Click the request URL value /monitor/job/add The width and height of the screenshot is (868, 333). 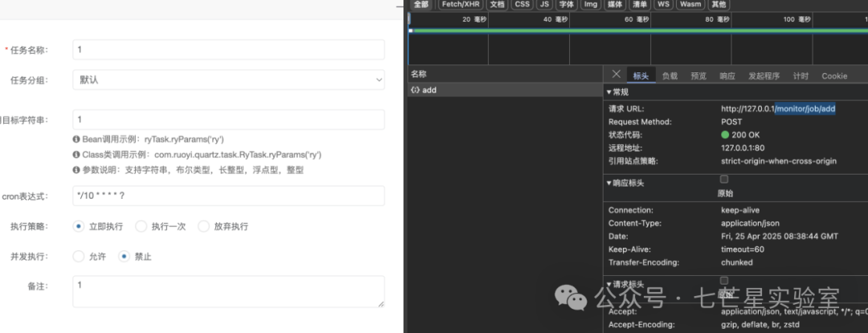tap(805, 109)
